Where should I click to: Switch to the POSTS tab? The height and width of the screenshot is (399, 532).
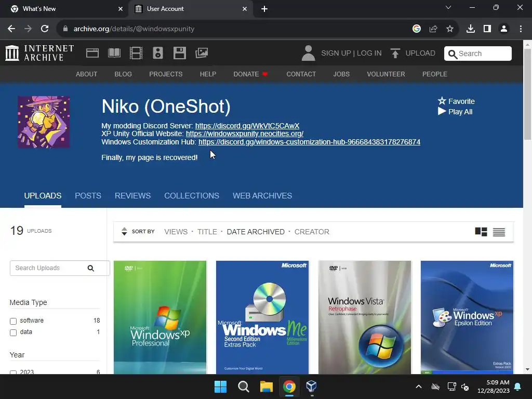tap(88, 196)
